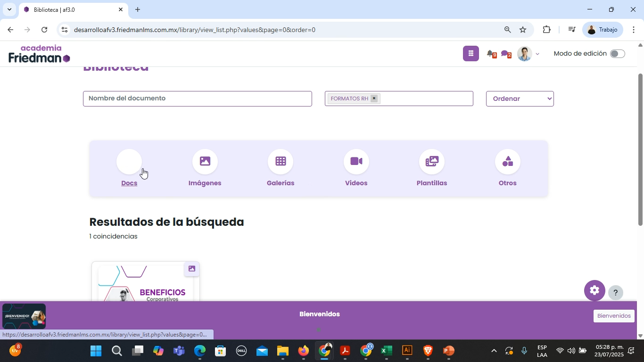Click the Resultados de la búsqueda heading
Image resolution: width=644 pixels, height=362 pixels.
(x=166, y=222)
